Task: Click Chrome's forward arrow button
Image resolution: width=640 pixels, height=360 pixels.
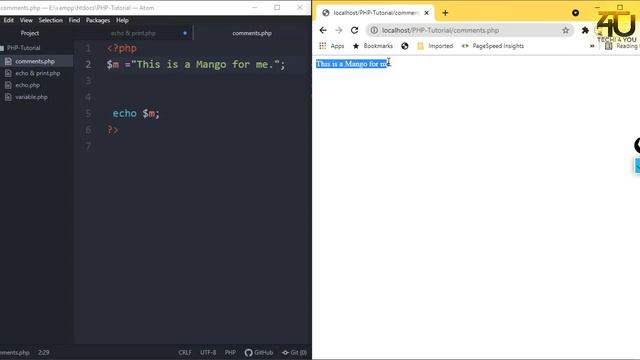Action: coord(338,30)
